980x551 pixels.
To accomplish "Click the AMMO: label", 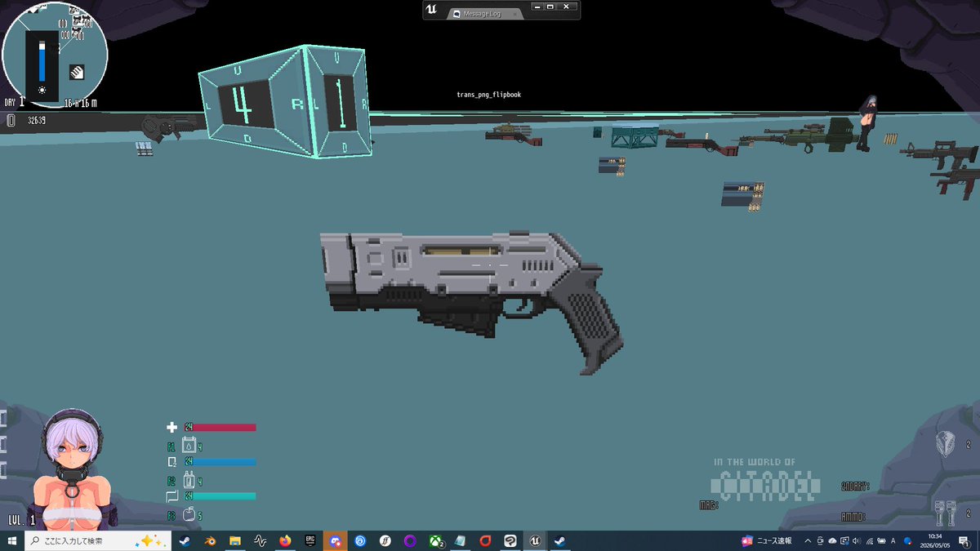I will pyautogui.click(x=854, y=517).
